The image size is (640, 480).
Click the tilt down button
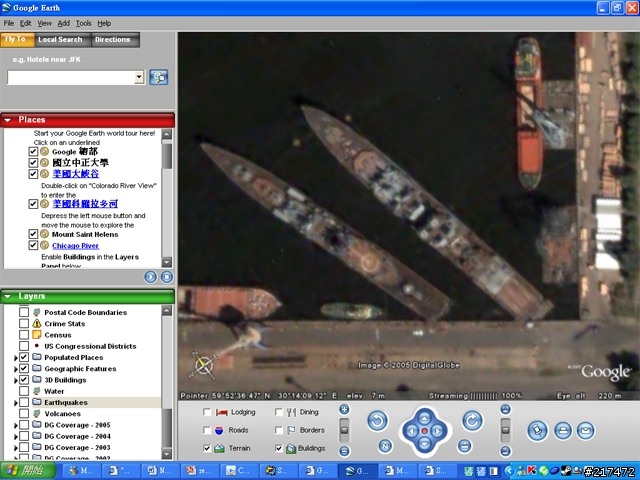point(505,451)
